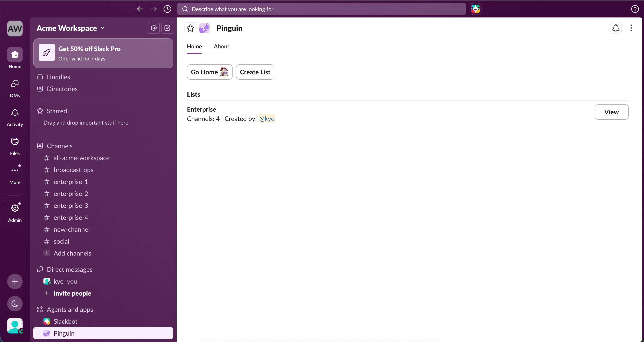Click Invite people
This screenshot has width=644, height=342.
(x=103, y=293)
